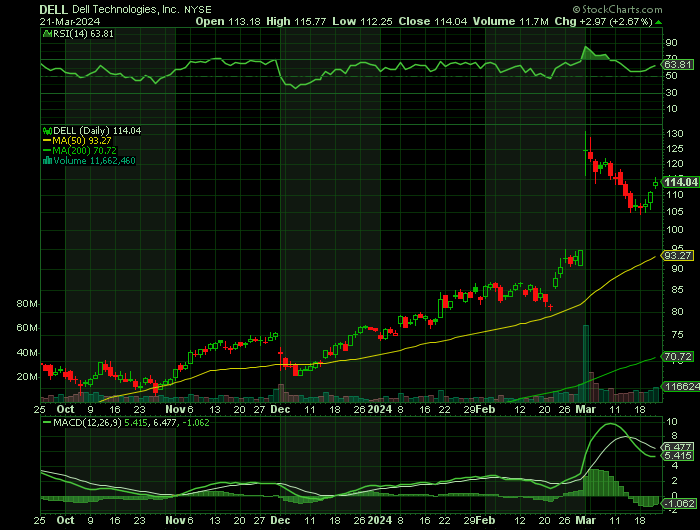Click the Chg +2.97 (+2.67%) value
This screenshot has width=700, height=530.
(x=604, y=21)
